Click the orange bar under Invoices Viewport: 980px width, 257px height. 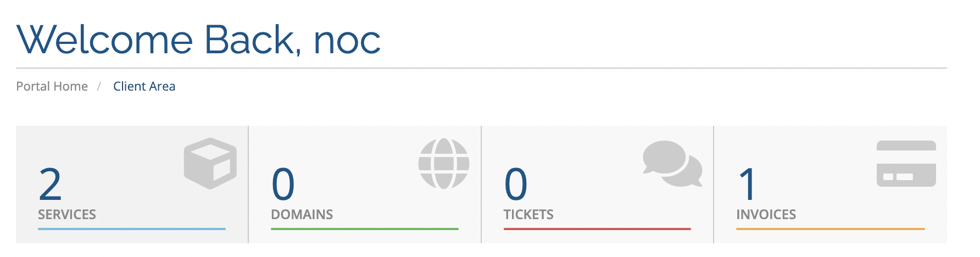[831, 229]
